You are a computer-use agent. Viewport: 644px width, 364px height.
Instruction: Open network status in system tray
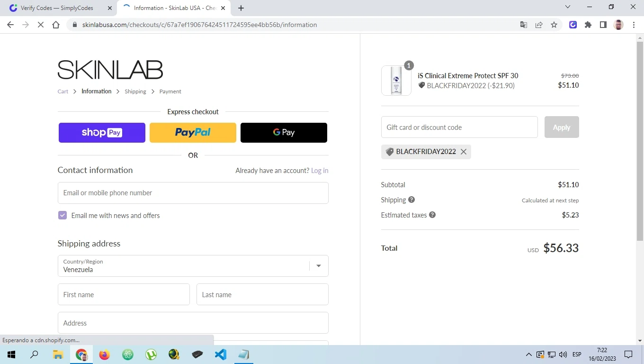click(552, 355)
